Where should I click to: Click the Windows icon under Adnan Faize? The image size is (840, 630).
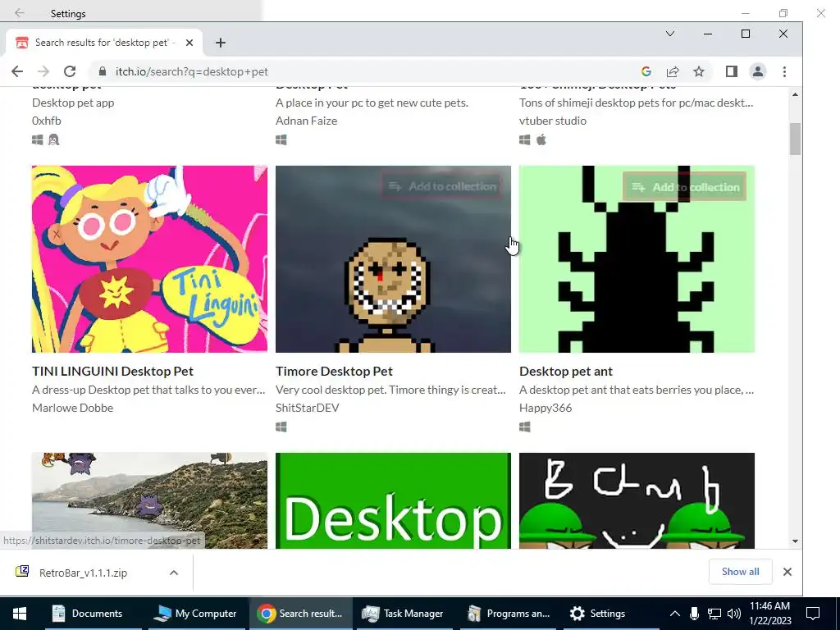pyautogui.click(x=281, y=139)
